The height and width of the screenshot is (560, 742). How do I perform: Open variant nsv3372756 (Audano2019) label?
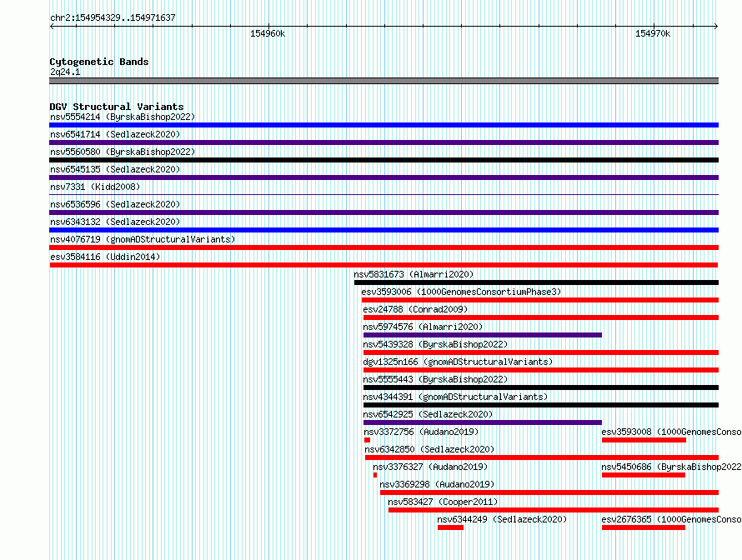click(421, 432)
